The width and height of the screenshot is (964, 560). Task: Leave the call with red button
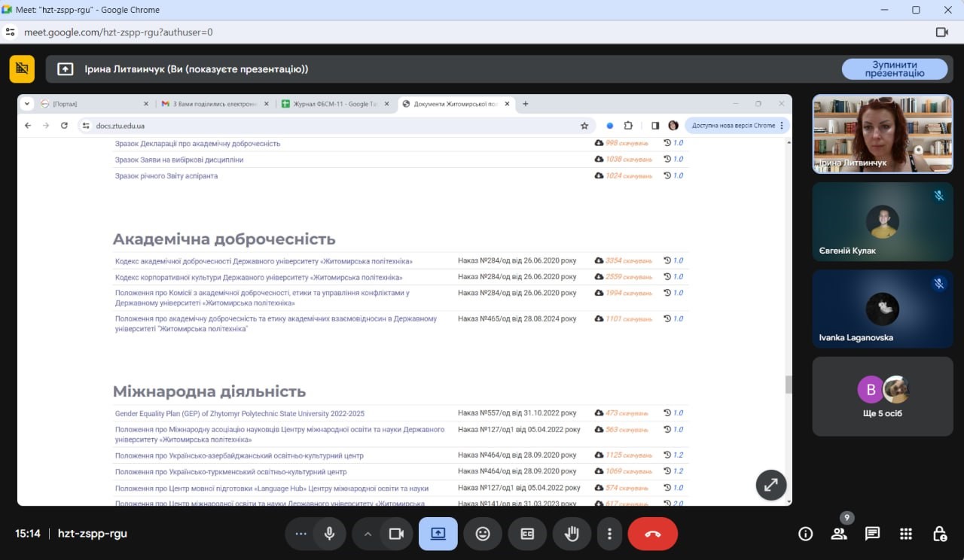[653, 534]
